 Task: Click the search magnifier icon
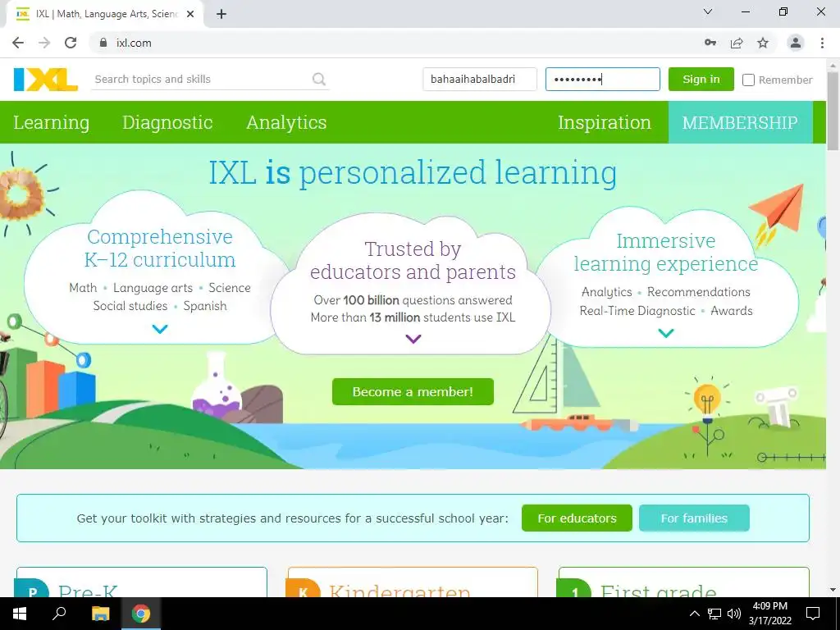(x=319, y=80)
